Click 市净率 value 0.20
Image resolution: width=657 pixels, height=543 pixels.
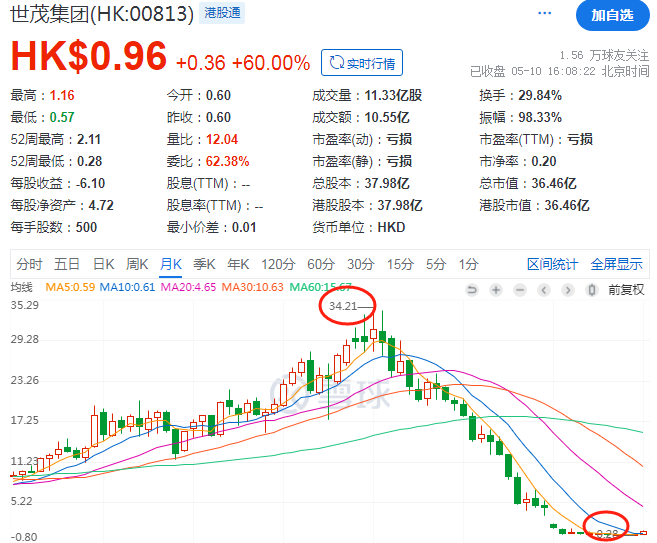click(544, 161)
